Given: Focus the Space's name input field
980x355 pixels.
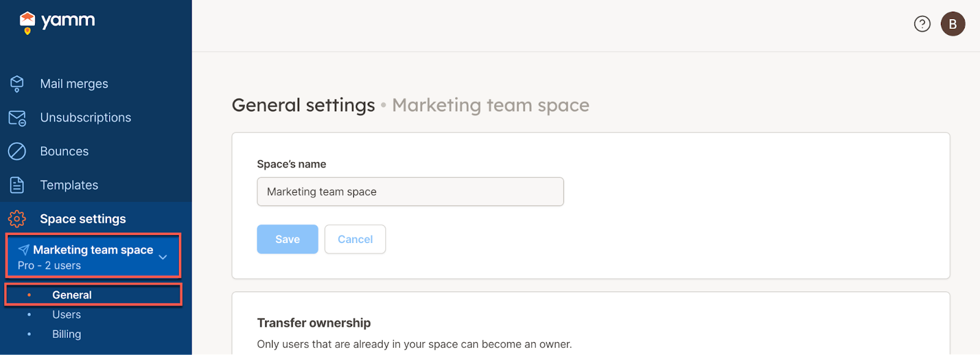Looking at the screenshot, I should pyautogui.click(x=410, y=192).
